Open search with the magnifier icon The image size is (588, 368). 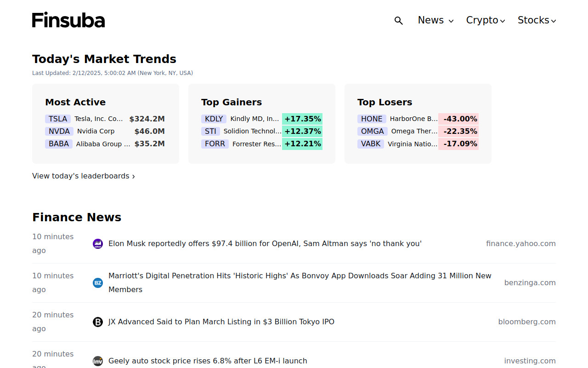click(399, 21)
